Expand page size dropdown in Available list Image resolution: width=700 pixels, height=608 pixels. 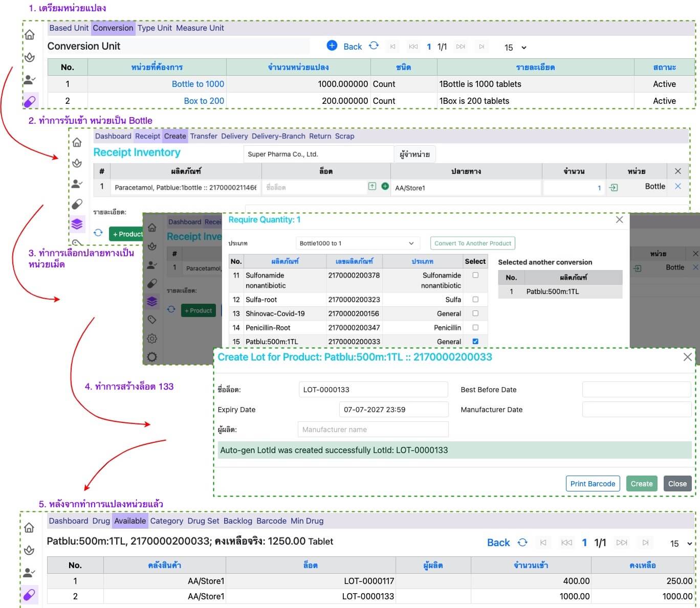[681, 544]
